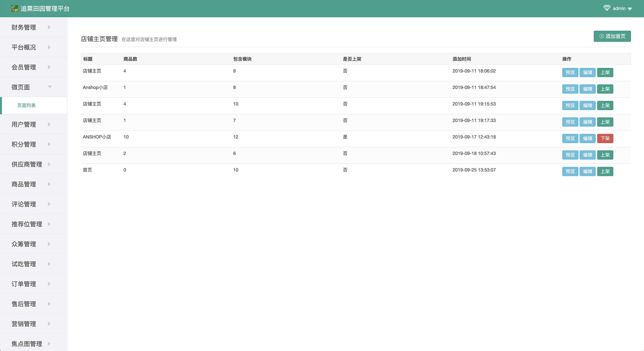Click 上架 for 首页 row
Image resolution: width=644 pixels, height=351 pixels.
pyautogui.click(x=605, y=171)
